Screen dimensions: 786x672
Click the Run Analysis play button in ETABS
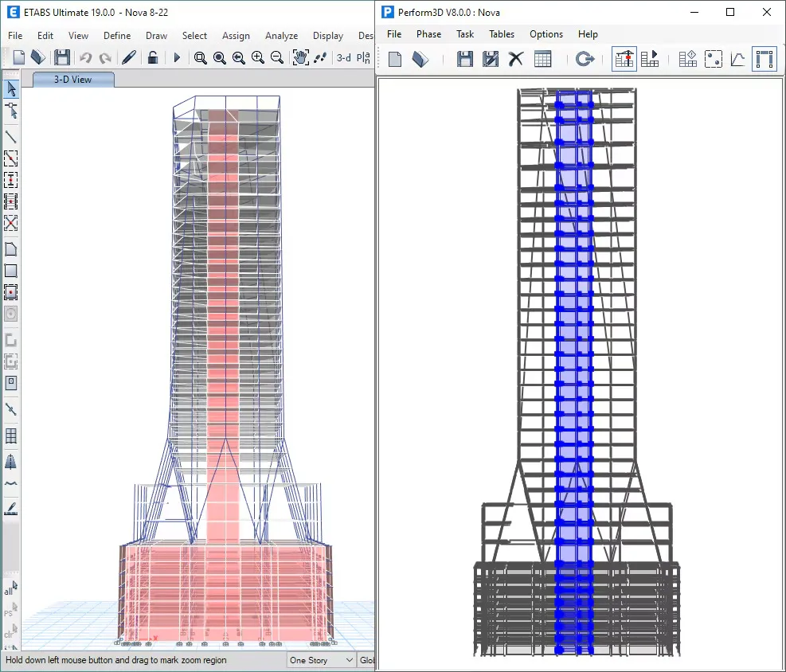tap(177, 57)
